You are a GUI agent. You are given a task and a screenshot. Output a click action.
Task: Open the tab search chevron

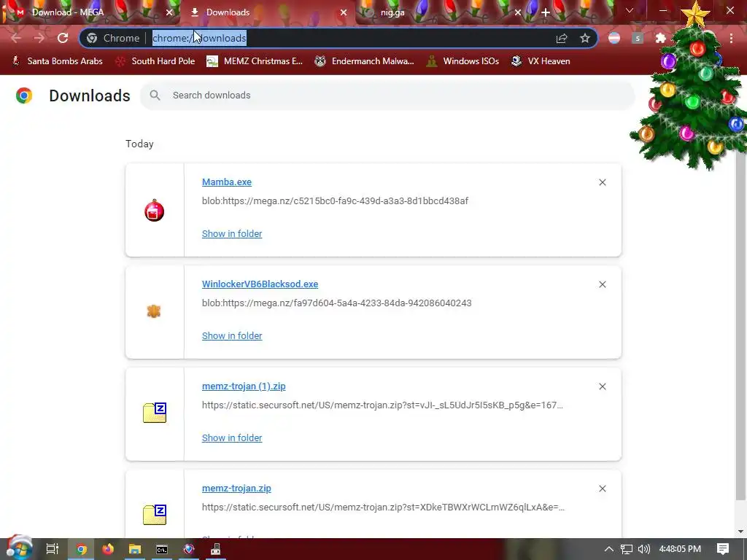tap(630, 10)
